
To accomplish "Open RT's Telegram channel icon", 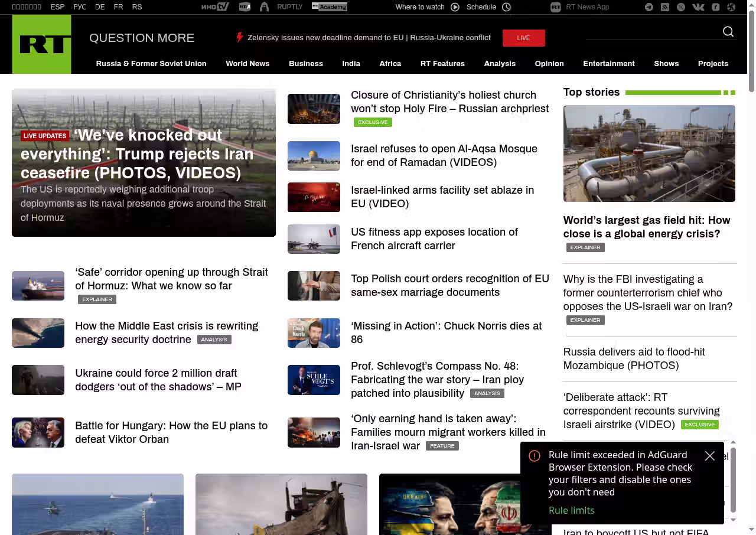I will 649,7.
